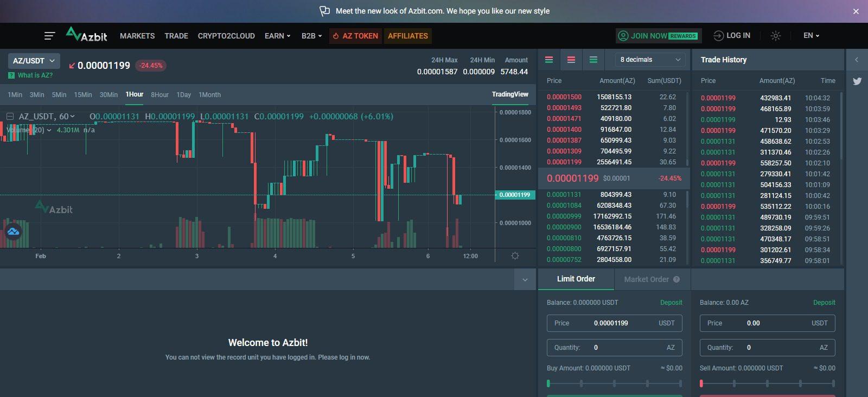The height and width of the screenshot is (397, 868).
Task: Open the AZ/USDT pair dropdown
Action: tap(34, 61)
